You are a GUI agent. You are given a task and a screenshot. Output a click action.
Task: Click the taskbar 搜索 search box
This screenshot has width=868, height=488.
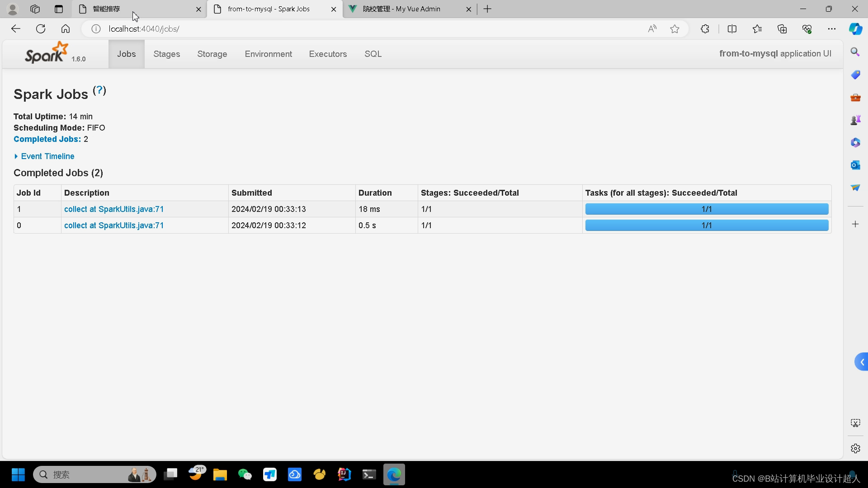95,474
